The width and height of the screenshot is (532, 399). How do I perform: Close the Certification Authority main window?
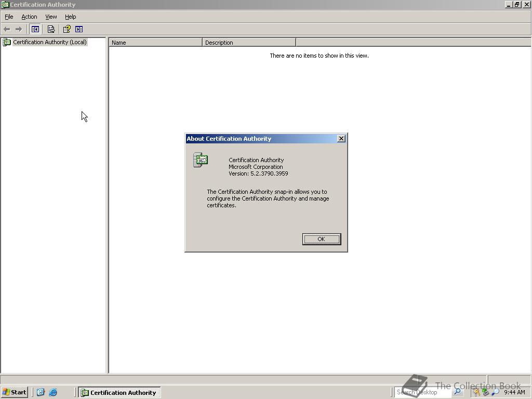tap(526, 5)
